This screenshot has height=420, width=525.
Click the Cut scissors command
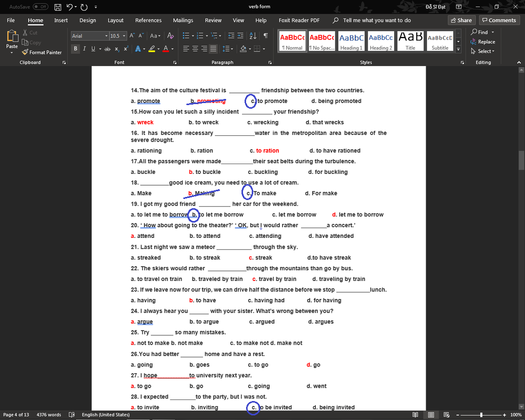pyautogui.click(x=30, y=33)
